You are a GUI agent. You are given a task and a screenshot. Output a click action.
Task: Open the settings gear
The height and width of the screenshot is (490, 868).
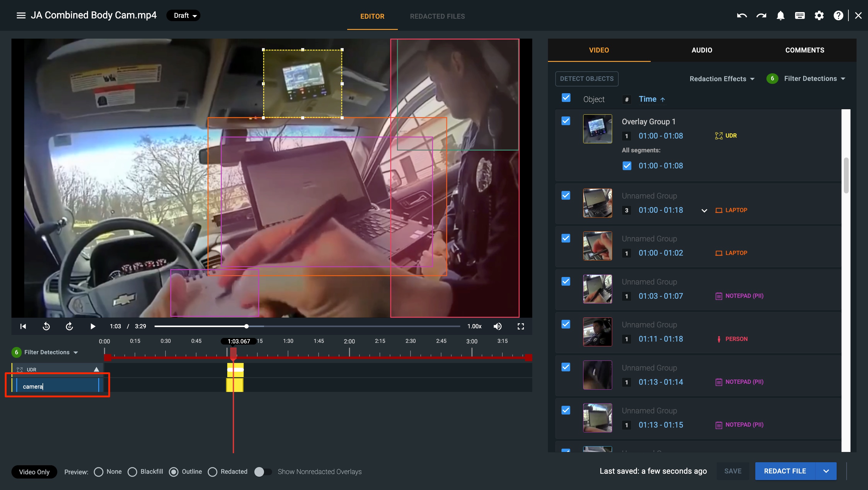coord(819,15)
